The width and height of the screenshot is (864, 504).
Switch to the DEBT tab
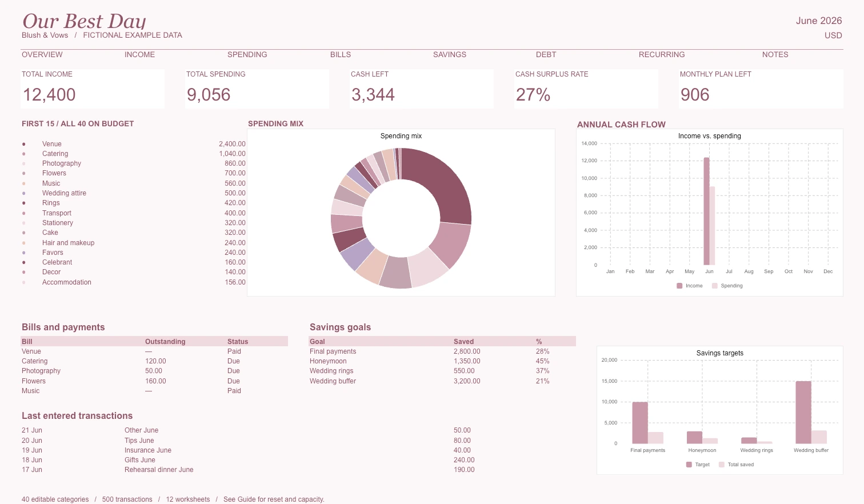point(546,55)
